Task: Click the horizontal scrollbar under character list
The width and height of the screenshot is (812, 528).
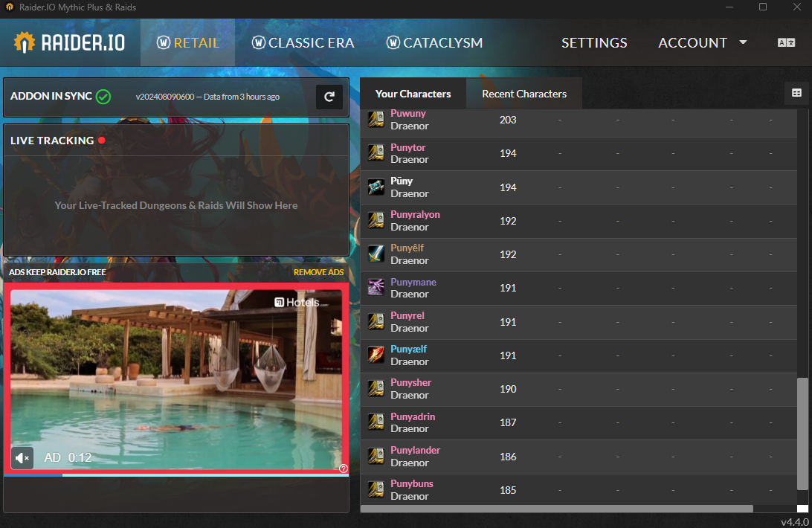Action: (557, 509)
